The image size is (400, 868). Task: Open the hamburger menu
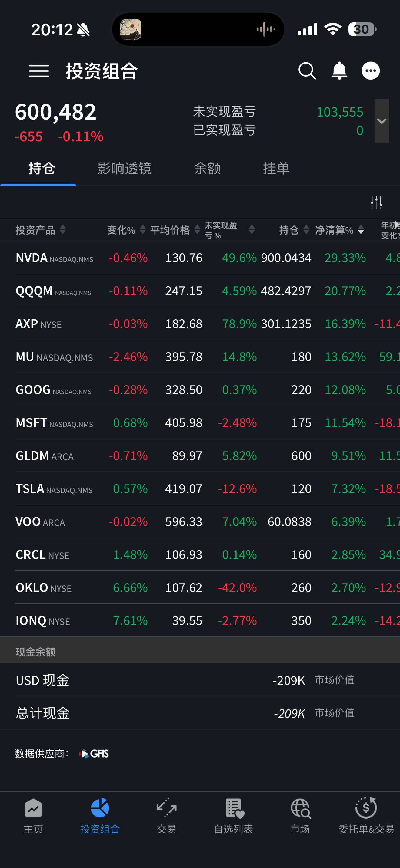39,71
